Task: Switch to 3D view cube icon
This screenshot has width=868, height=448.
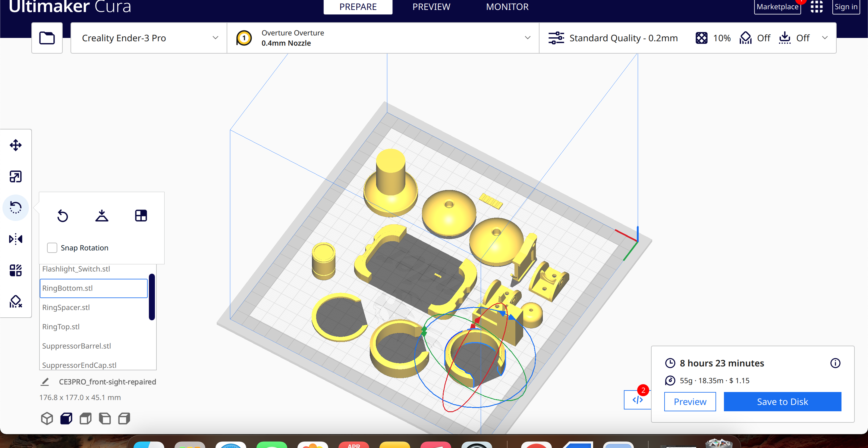Action: coord(47,418)
